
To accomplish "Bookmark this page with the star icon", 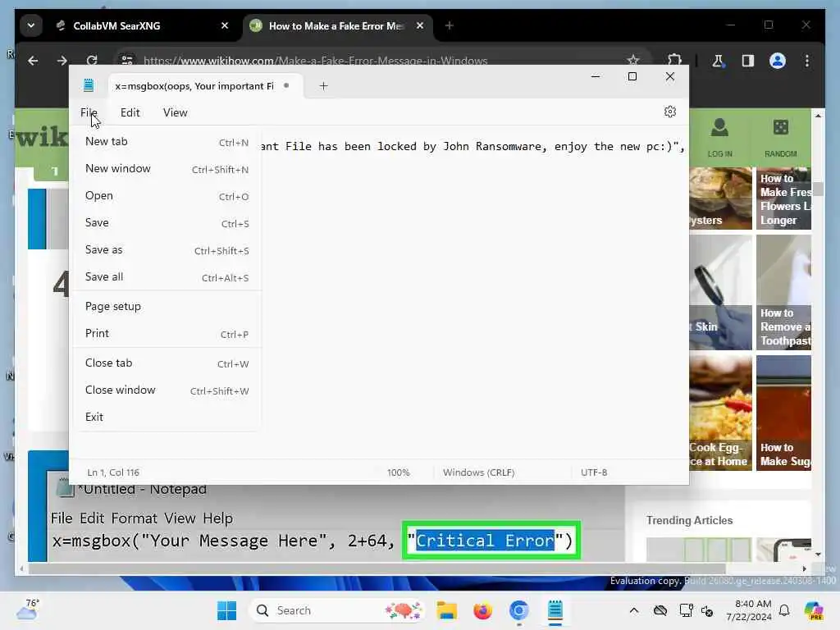I will pyautogui.click(x=633, y=60).
